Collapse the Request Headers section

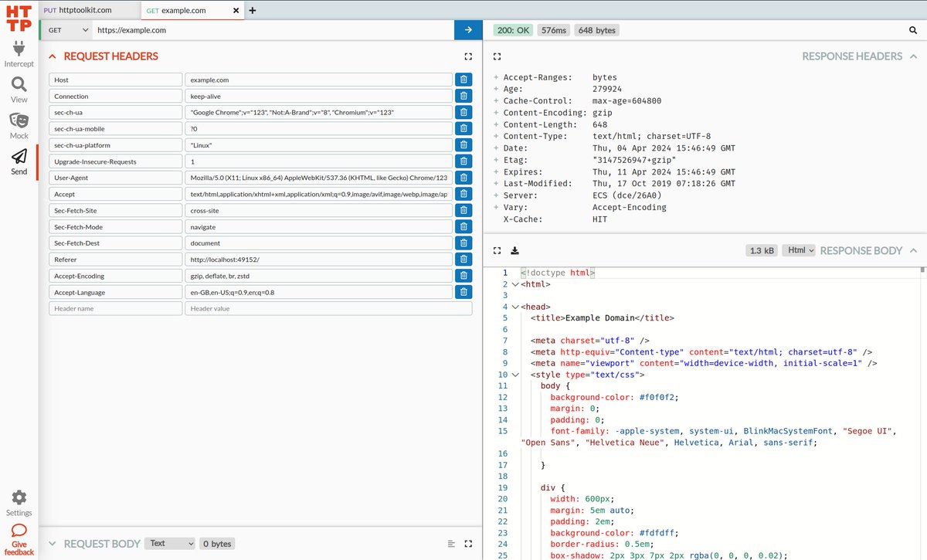click(x=53, y=56)
